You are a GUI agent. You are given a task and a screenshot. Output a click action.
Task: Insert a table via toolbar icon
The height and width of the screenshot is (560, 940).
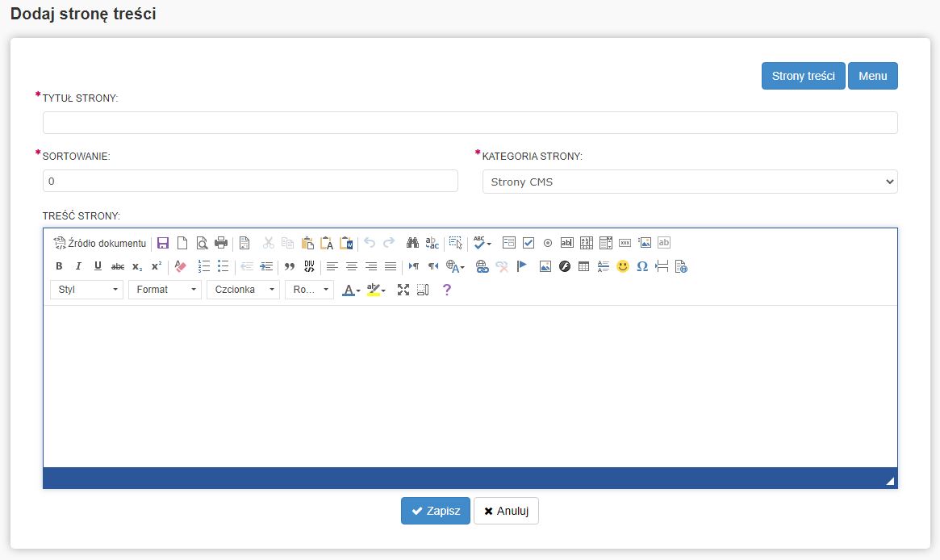pos(584,266)
